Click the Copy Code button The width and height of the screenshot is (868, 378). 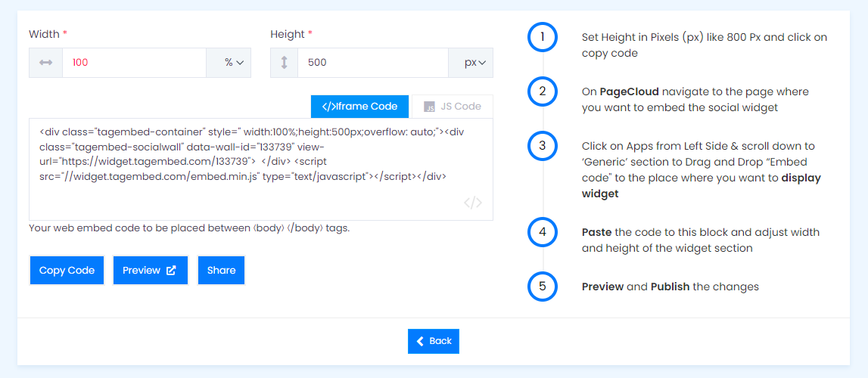(67, 270)
